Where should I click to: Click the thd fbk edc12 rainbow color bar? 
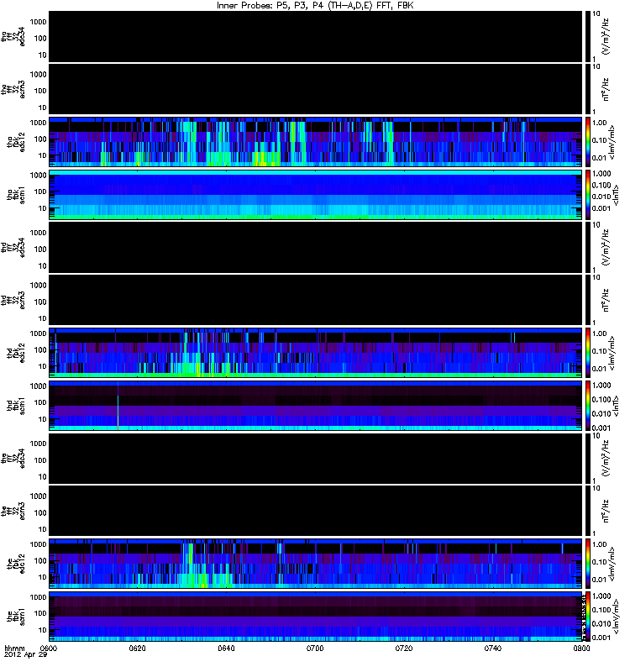click(587, 353)
